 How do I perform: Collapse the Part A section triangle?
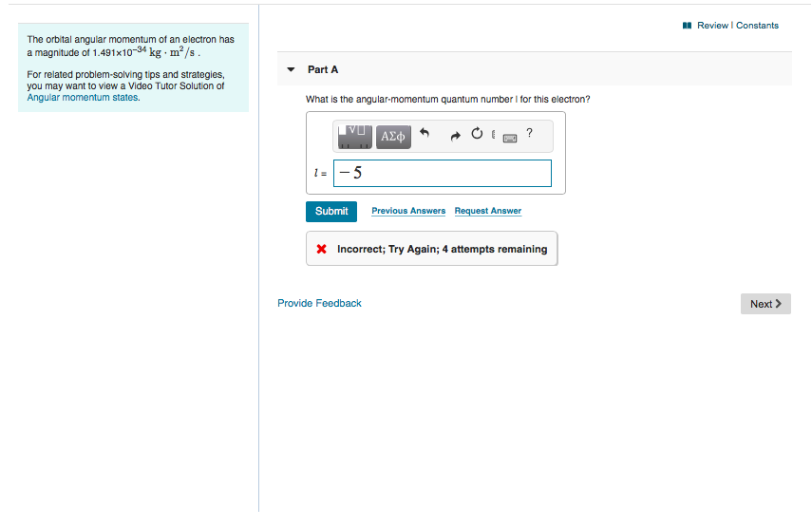(x=291, y=69)
